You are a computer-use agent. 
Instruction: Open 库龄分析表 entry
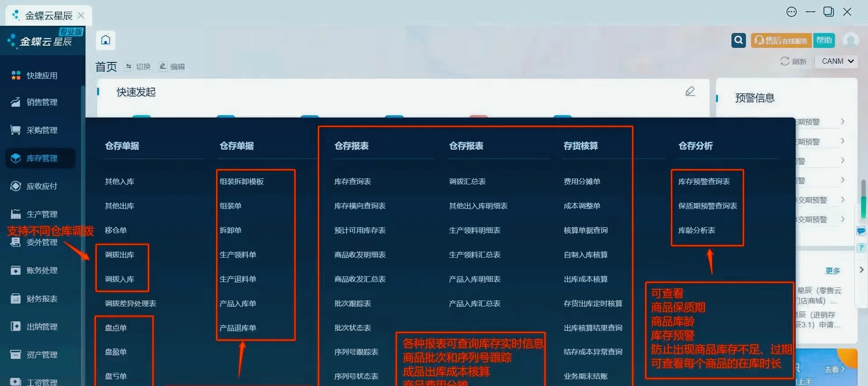pos(697,230)
